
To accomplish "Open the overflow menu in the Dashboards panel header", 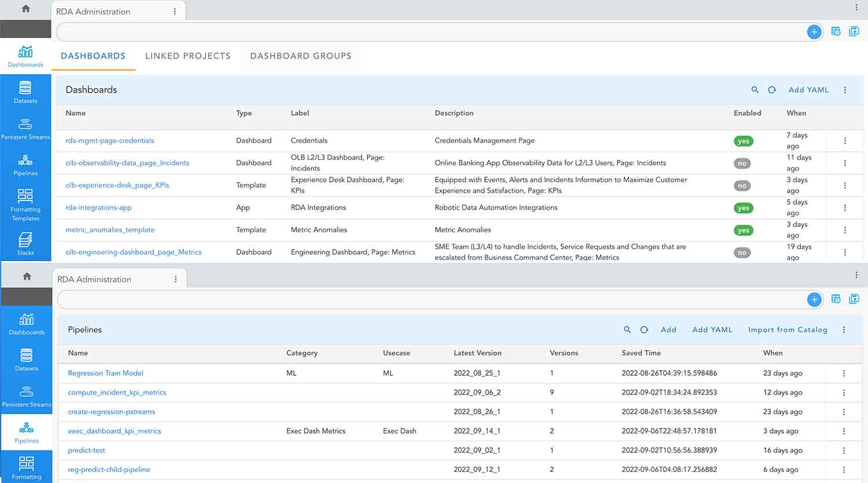I will point(845,90).
